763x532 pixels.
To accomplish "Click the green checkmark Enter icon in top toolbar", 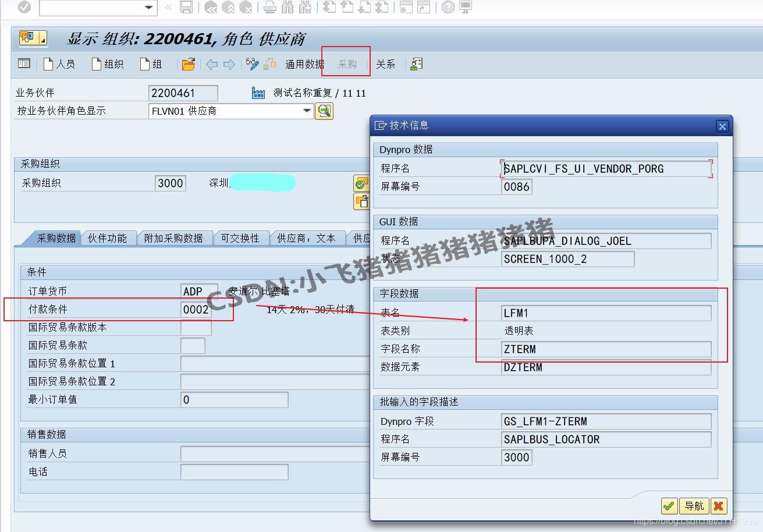I will pos(24,7).
